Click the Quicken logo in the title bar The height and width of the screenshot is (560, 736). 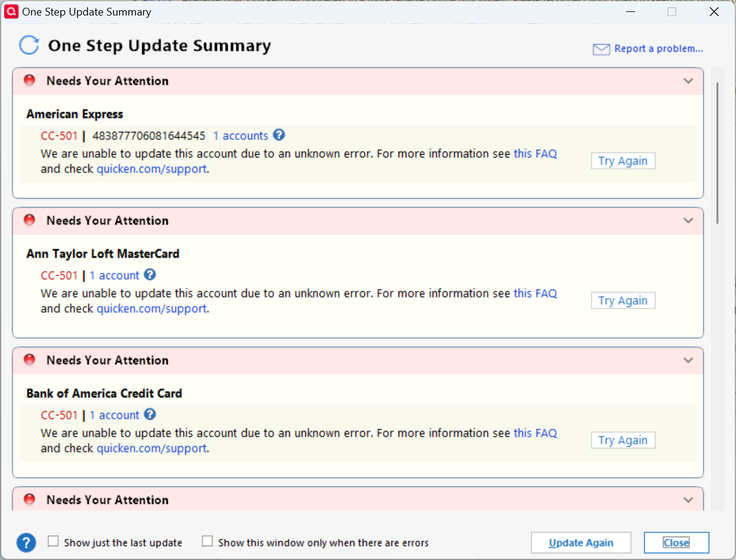(x=11, y=11)
